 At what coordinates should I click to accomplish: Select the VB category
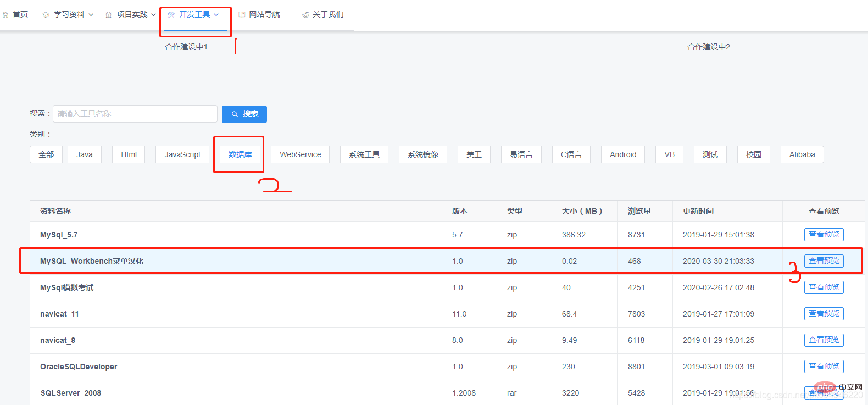click(x=669, y=154)
